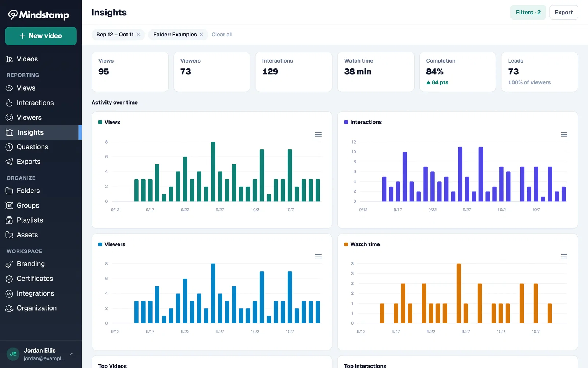Open the Watch time chart menu
This screenshot has width=588, height=368.
pyautogui.click(x=564, y=256)
